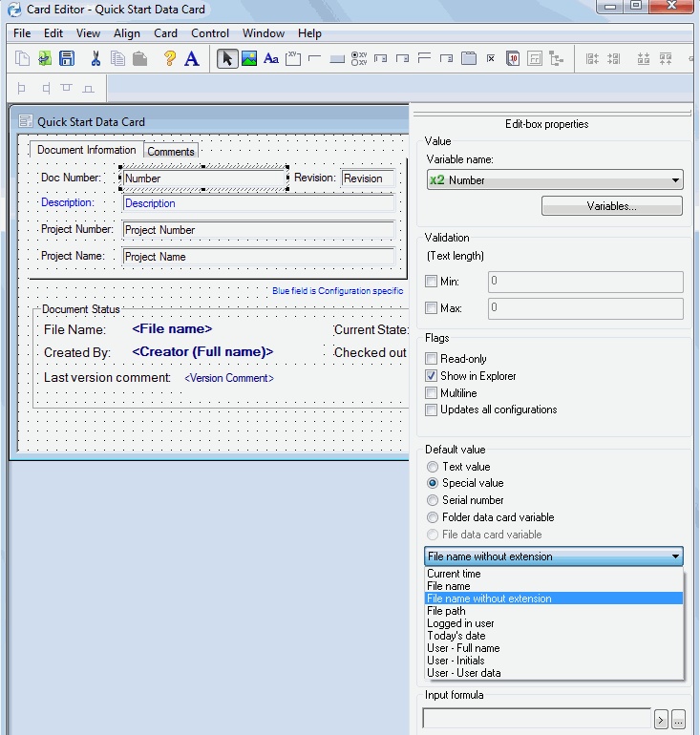Click the Input formula ellipsis button
This screenshot has width=700, height=735.
[678, 719]
